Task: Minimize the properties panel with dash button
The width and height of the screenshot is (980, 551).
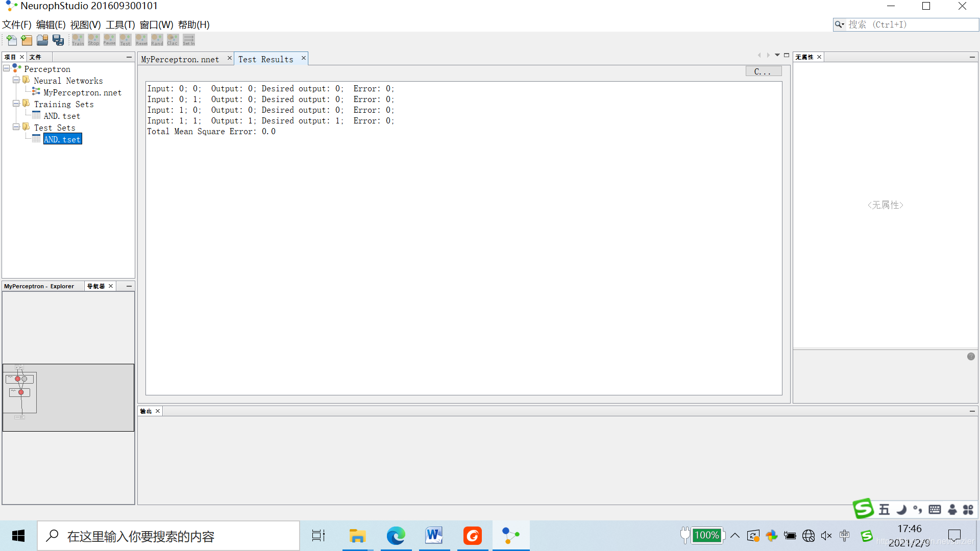Action: [x=972, y=57]
